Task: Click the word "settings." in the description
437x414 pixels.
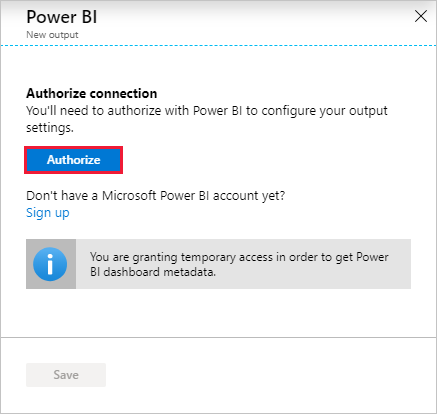Action: point(50,128)
